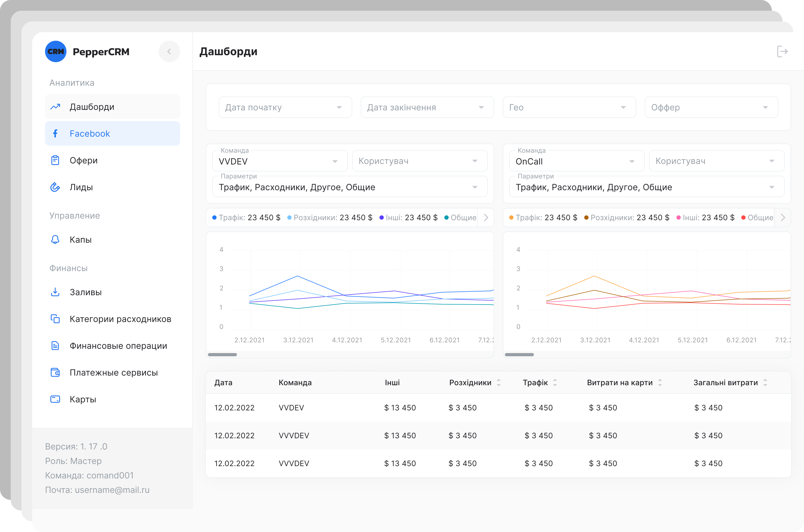Open Платежные сервисы via the wallet icon
Screen dimensions: 804x532
click(x=55, y=372)
